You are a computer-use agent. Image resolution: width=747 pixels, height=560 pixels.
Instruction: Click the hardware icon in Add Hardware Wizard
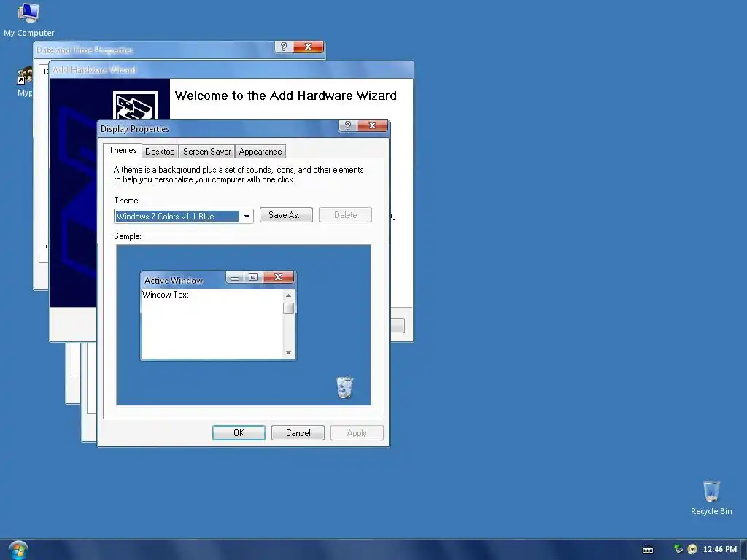point(135,105)
